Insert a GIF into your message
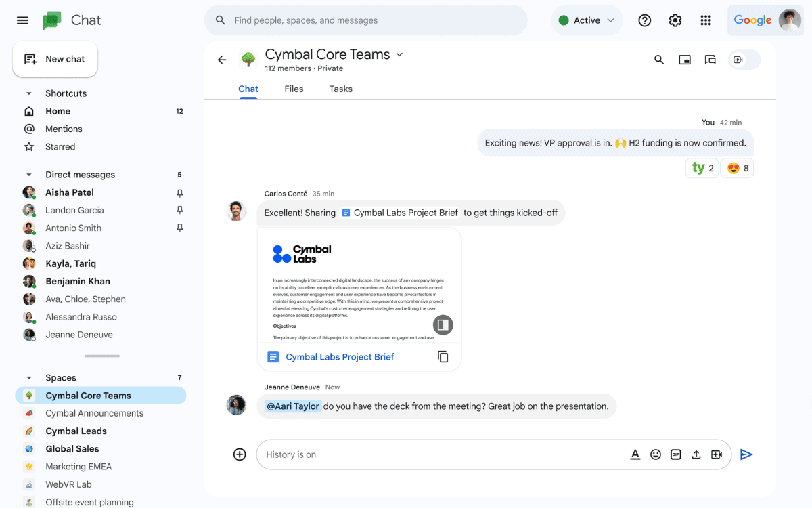 (675, 454)
